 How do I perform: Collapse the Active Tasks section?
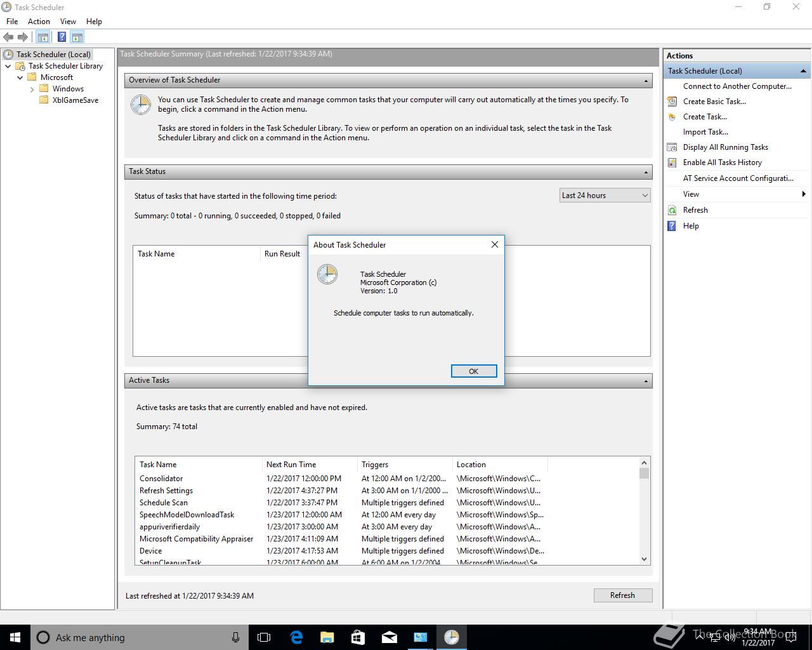(x=646, y=381)
